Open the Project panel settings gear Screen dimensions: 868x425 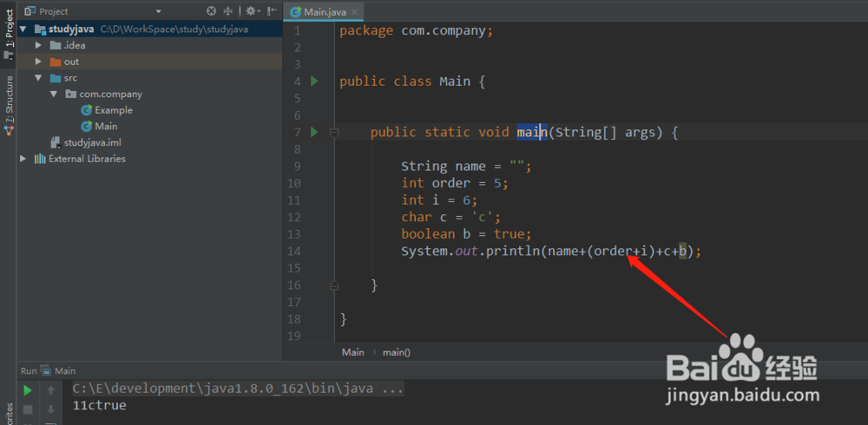251,11
